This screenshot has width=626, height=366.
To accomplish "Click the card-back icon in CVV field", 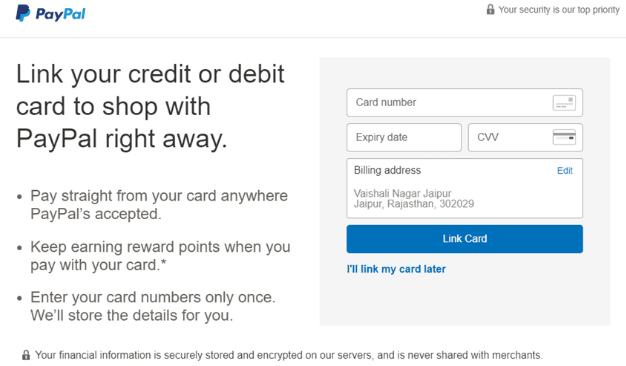I will pyautogui.click(x=564, y=137).
